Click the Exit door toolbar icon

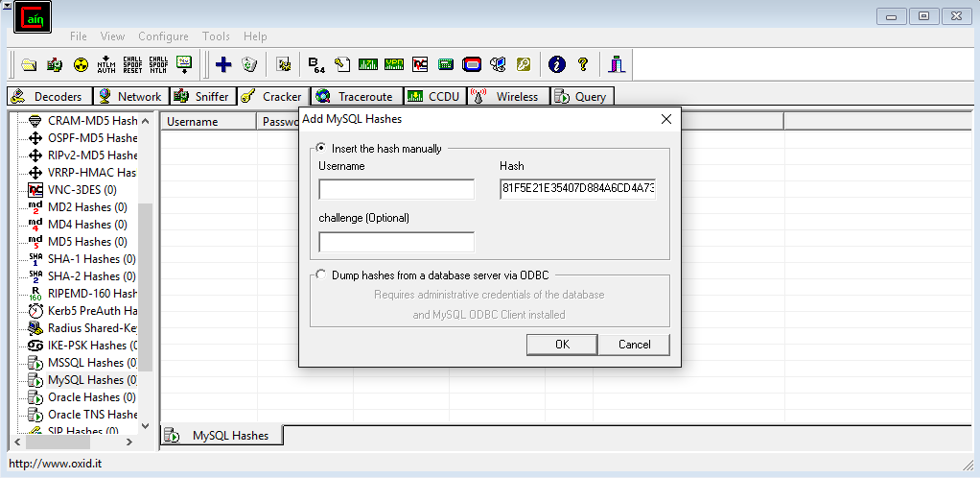pyautogui.click(x=617, y=63)
